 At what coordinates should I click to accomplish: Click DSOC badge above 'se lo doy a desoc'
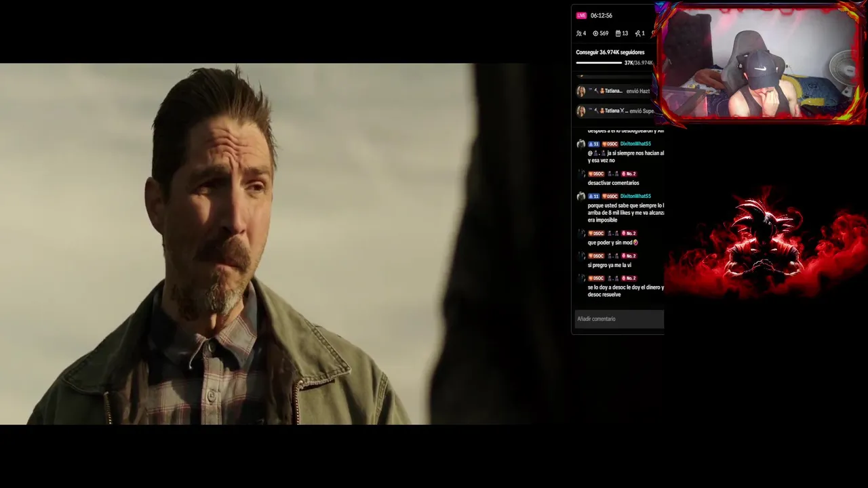point(596,278)
